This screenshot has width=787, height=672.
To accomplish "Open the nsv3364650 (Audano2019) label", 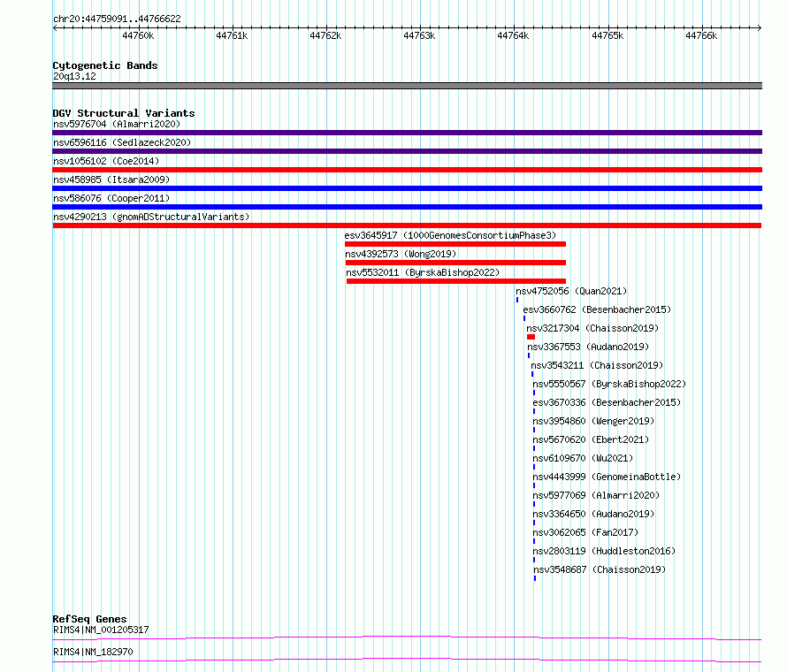I will pos(593,514).
